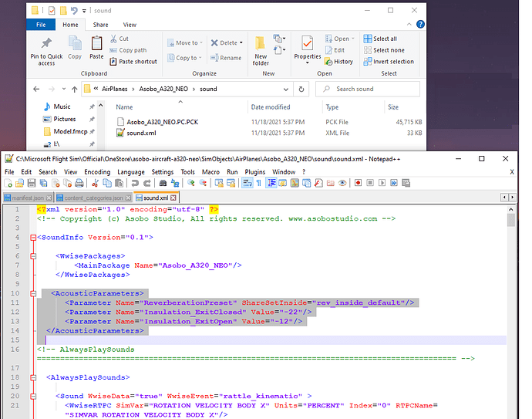Image resolution: width=532 pixels, height=419 pixels.
Task: Click the Print icon in Notepad++ toolbar
Action: tap(79, 184)
